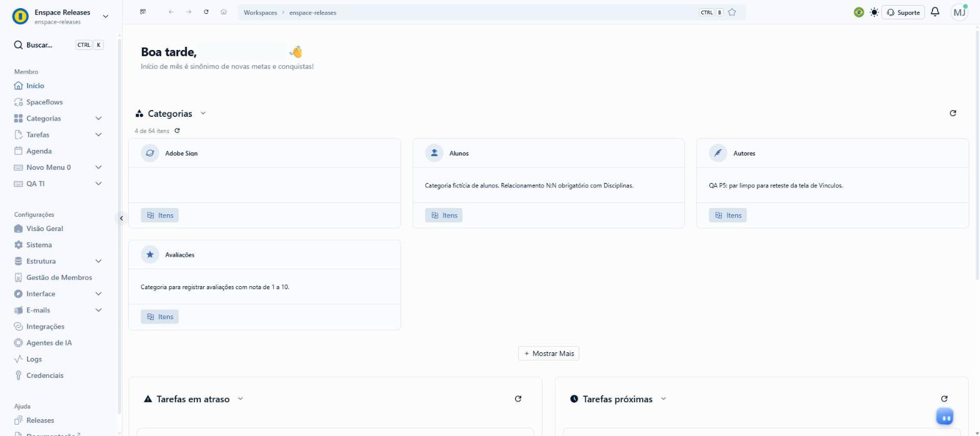Screen dimensions: 980x436
Task: Click Itens button on Adobe Sign card
Action: pos(159,215)
